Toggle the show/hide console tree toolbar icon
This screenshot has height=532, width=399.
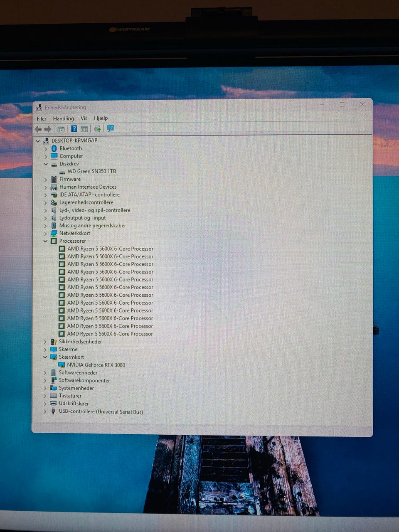[x=61, y=129]
